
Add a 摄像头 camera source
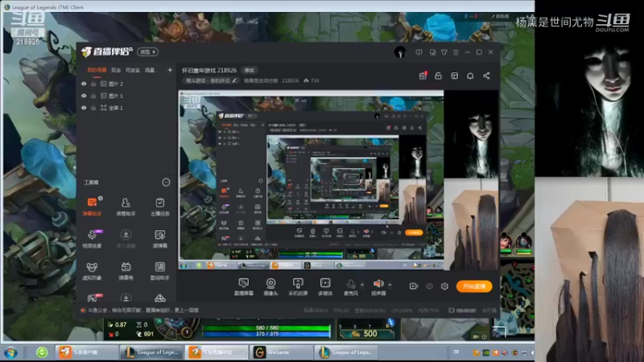tap(270, 286)
